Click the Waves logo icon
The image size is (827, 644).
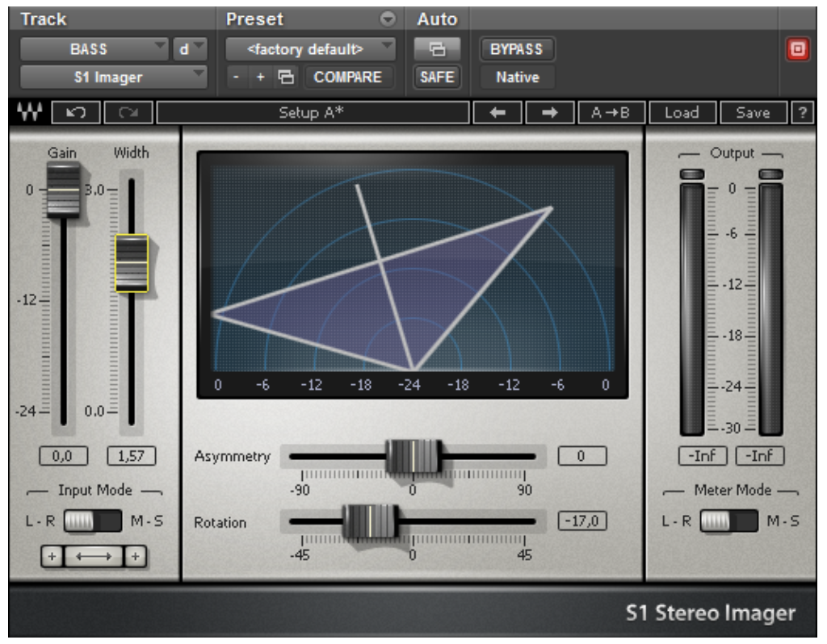click(x=31, y=113)
